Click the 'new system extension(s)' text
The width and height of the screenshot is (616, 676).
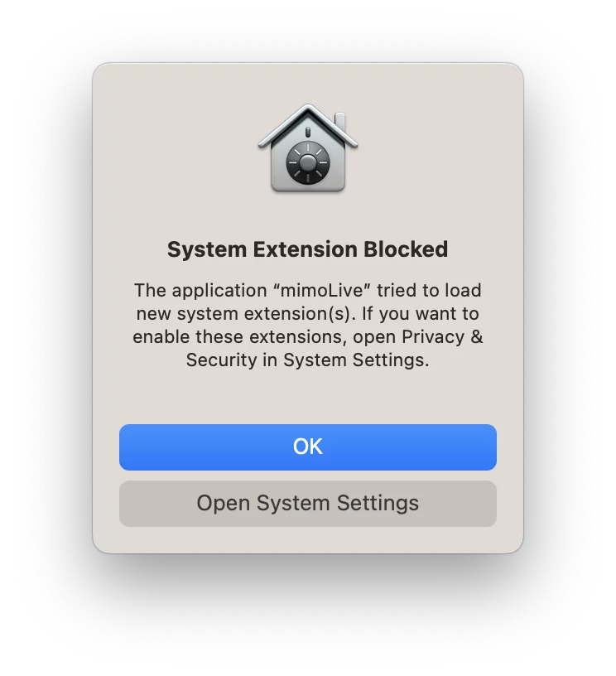[x=247, y=313]
